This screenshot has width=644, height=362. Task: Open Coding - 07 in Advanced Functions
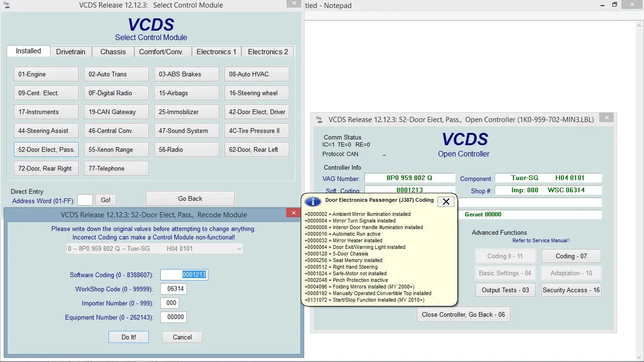coord(571,256)
